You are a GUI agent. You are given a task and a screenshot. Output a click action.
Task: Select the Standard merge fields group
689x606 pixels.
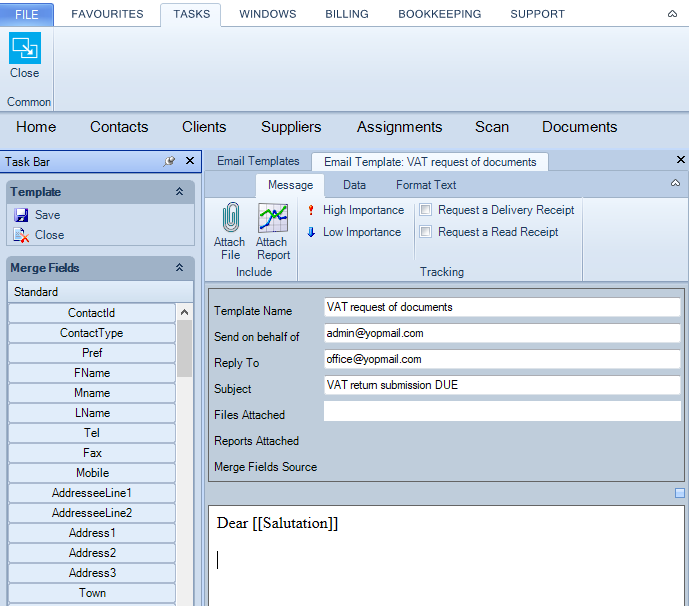point(100,292)
